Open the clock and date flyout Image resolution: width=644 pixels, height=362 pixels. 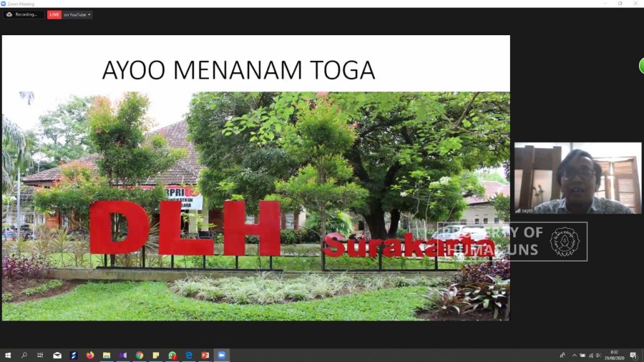pyautogui.click(x=614, y=356)
